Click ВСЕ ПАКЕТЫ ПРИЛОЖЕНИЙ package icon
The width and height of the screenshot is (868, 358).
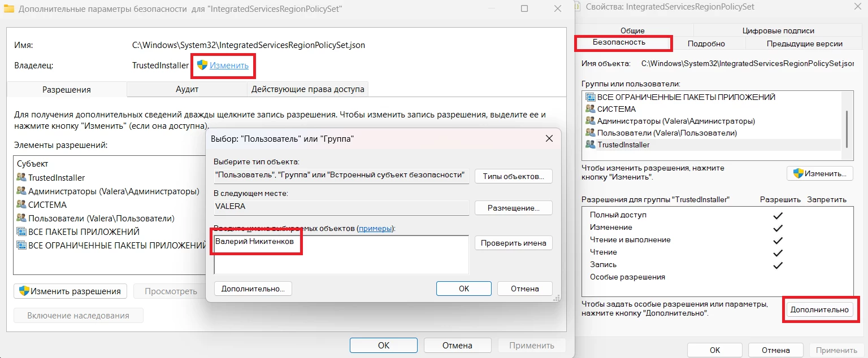coord(21,232)
